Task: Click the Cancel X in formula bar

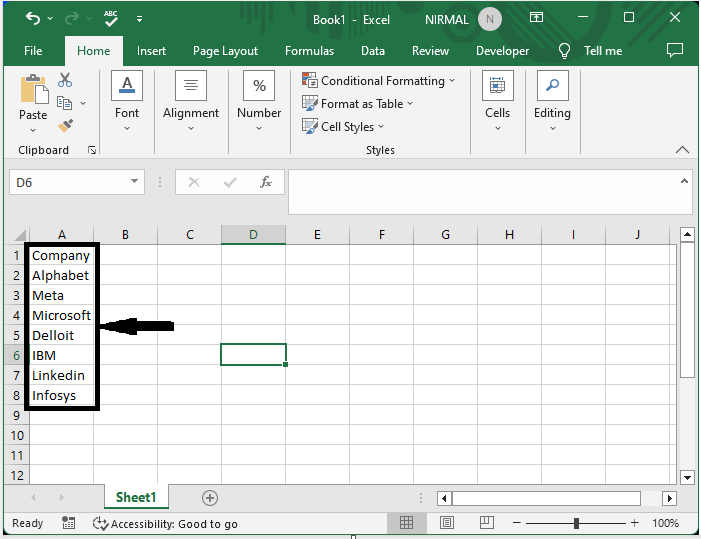Action: pyautogui.click(x=194, y=182)
